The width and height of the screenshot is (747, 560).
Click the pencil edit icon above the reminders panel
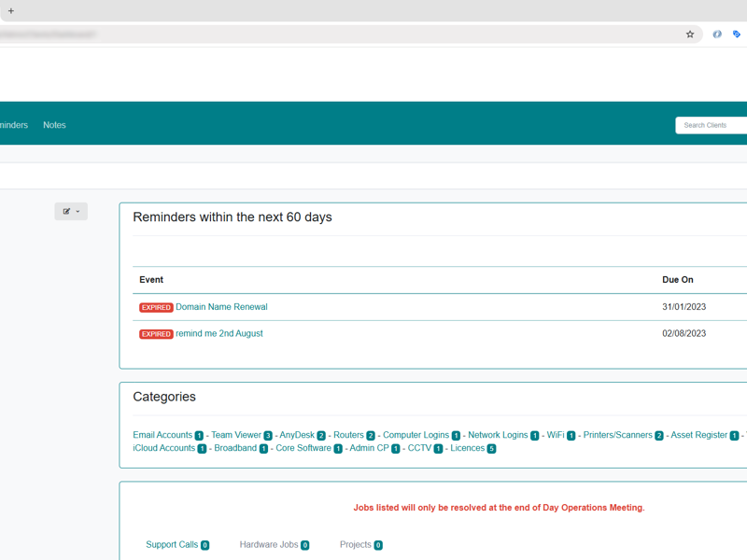[x=66, y=211]
